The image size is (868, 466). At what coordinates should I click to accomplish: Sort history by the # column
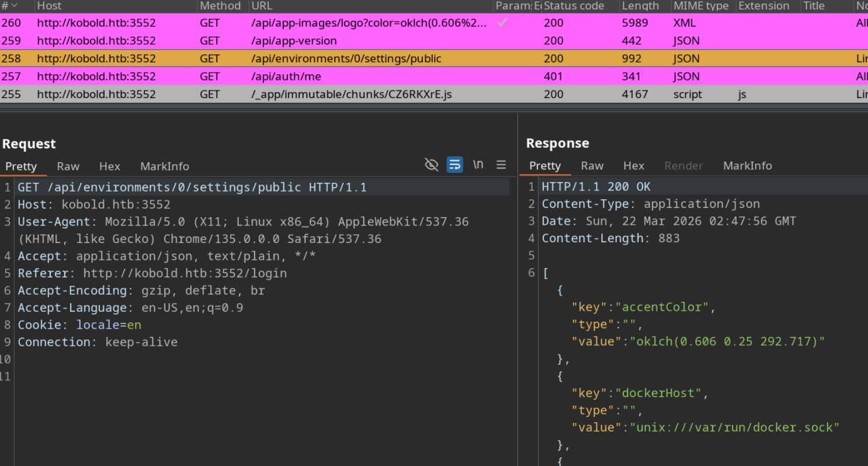click(x=9, y=6)
